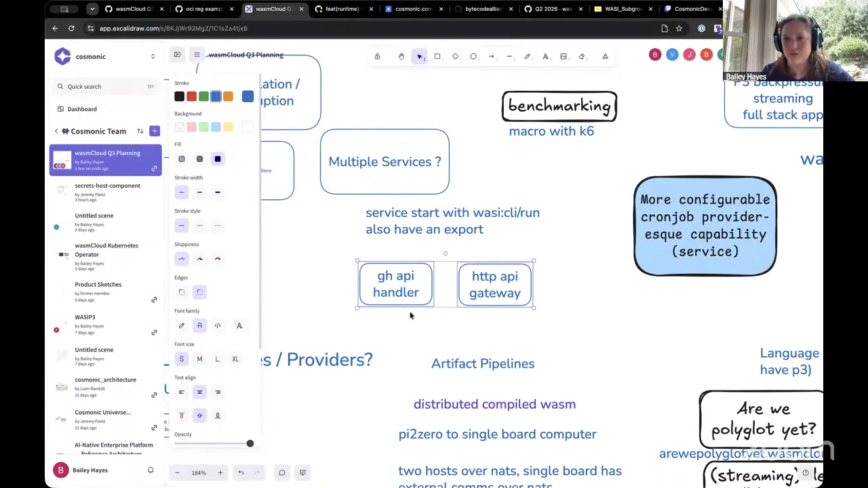The width and height of the screenshot is (868, 488).
Task: Open sort options for Cosmonic Team
Action: point(140,131)
